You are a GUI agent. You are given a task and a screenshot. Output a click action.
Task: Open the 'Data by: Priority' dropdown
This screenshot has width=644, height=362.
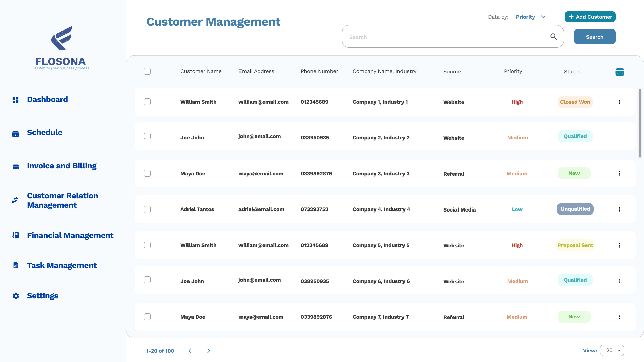coord(531,17)
